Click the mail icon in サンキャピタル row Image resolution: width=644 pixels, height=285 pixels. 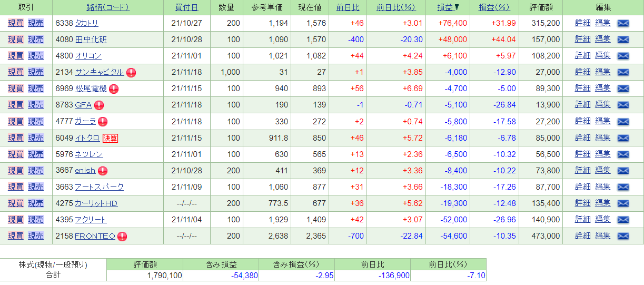pyautogui.click(x=623, y=72)
